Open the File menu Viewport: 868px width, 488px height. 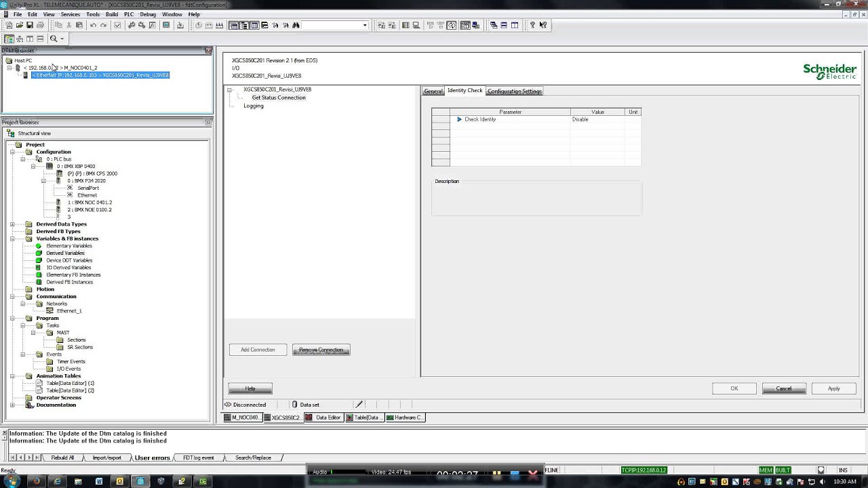coord(18,14)
